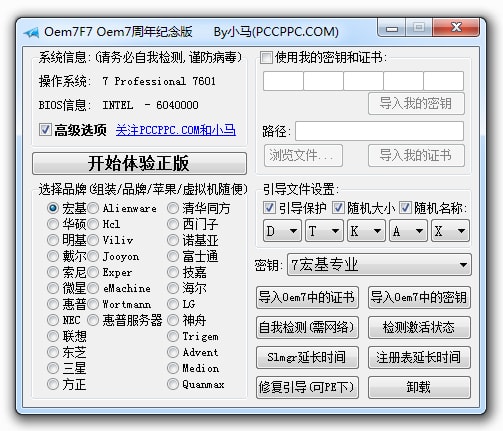Click the last product key segment field
Image resolution: width=503 pixels, height=431 pixels.
point(443,81)
